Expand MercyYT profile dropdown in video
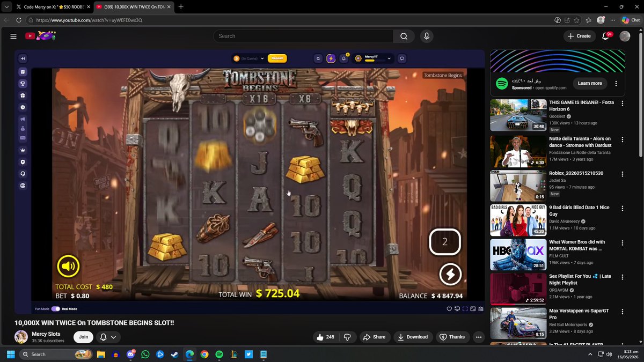644x362 pixels. click(389, 58)
